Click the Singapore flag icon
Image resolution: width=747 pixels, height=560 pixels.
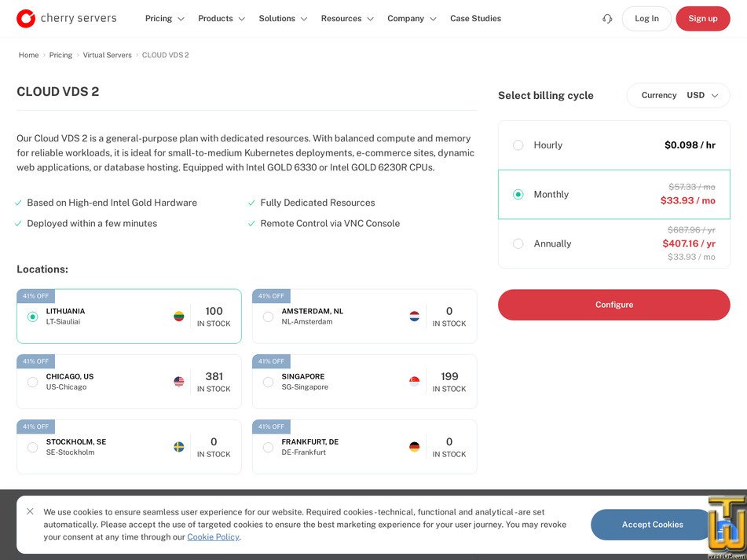click(x=415, y=382)
